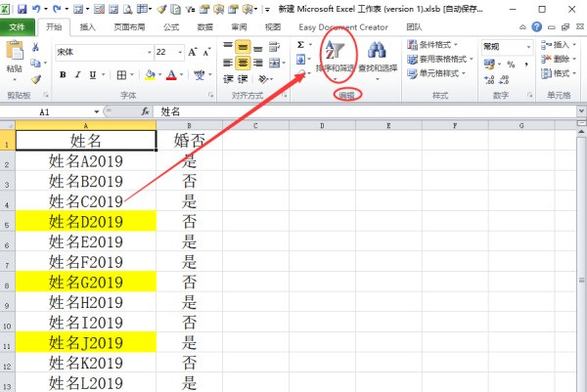
Task: Switch to the 审阅 Review tab
Action: coord(239,27)
